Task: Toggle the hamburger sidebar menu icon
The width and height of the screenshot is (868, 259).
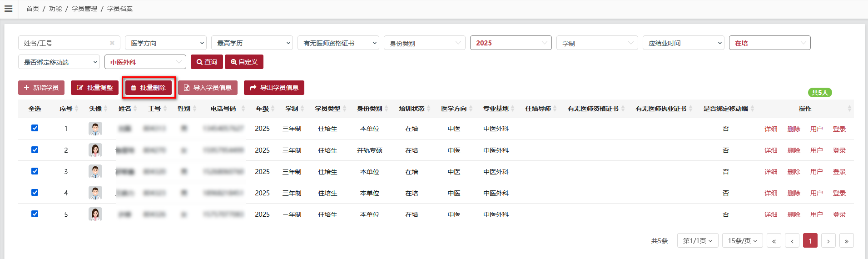Action: (x=8, y=9)
